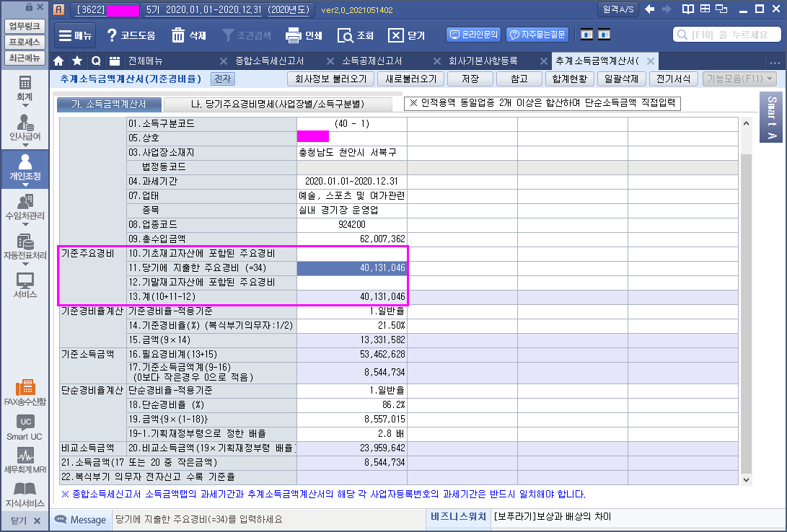Click the 회사정보 불러오기 button
The height and width of the screenshot is (532, 787).
(328, 79)
